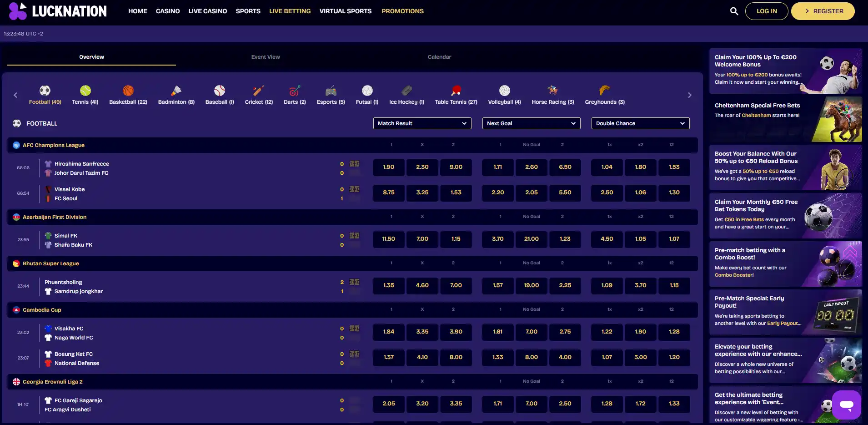868x425 pixels.
Task: Collapse the Bhutan Super League section
Action: pos(352,263)
